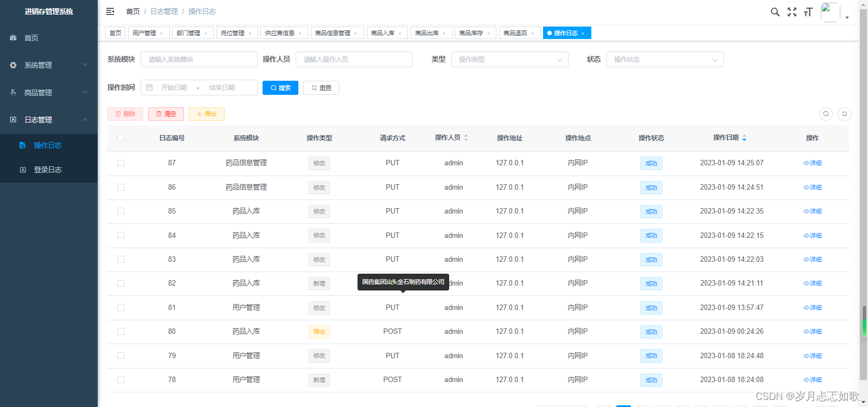Click the 清空 clear button
868x407 pixels.
coord(166,114)
